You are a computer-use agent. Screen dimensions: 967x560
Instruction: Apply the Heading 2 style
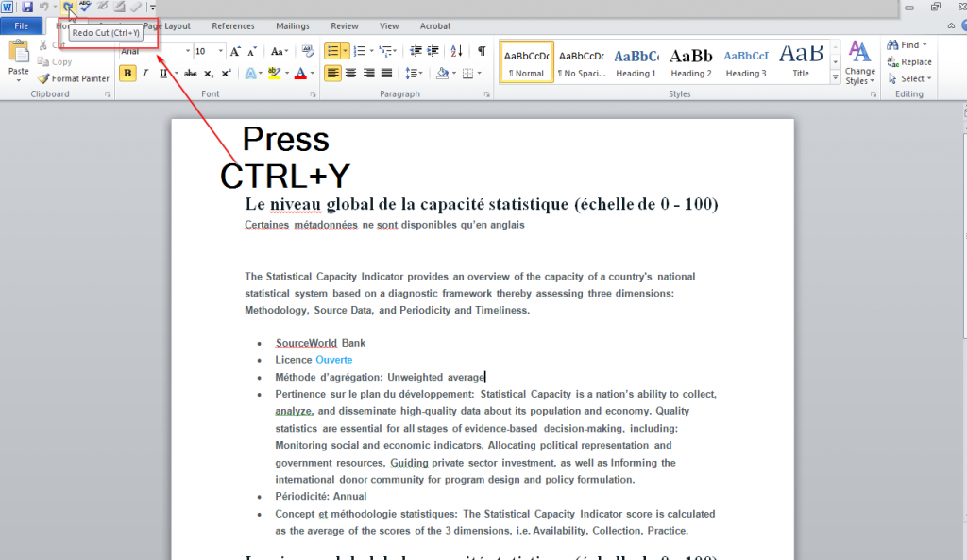pyautogui.click(x=691, y=61)
